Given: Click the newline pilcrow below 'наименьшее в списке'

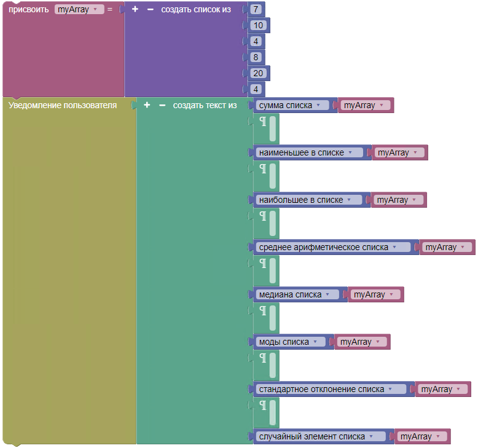Looking at the screenshot, I should (263, 169).
